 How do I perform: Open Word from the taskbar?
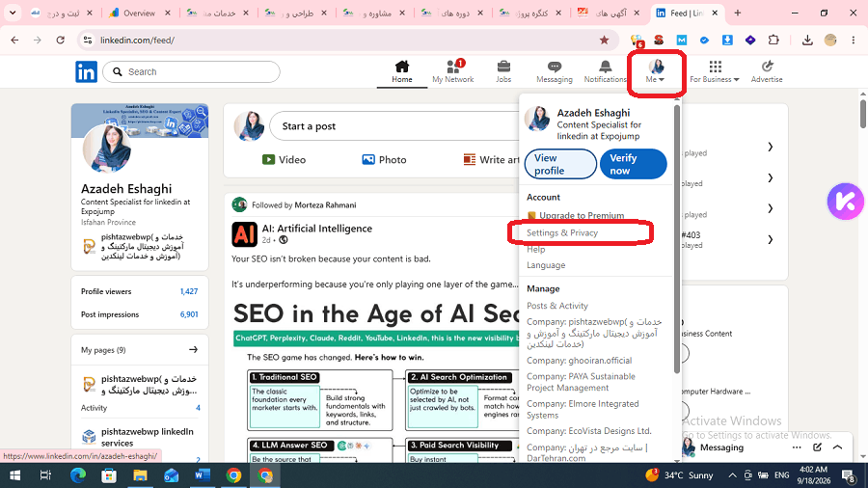203,475
